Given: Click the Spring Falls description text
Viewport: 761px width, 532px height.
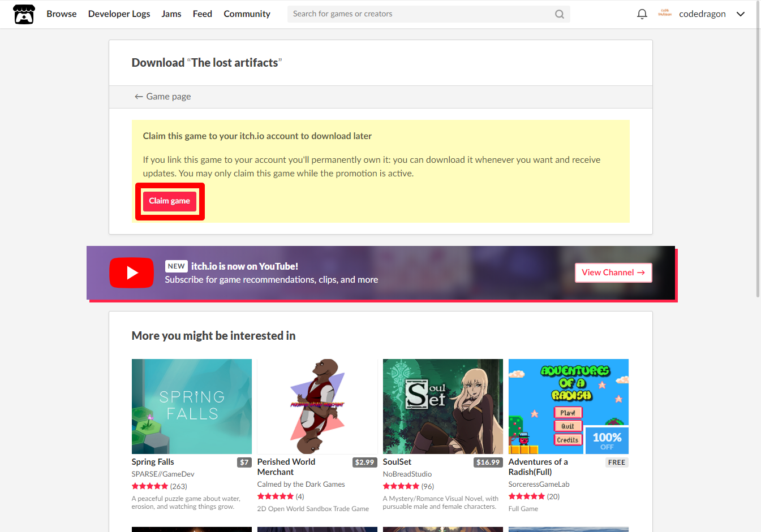Looking at the screenshot, I should (186, 503).
